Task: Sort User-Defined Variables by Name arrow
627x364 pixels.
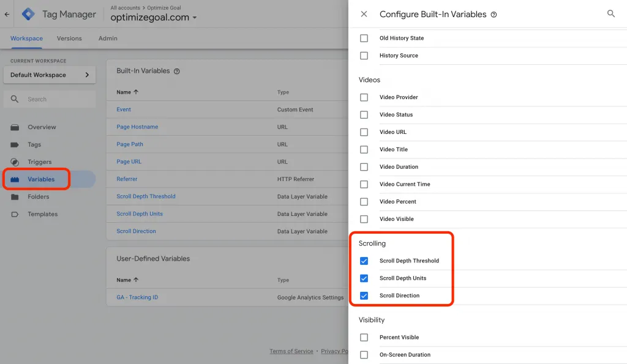Action: pyautogui.click(x=136, y=280)
